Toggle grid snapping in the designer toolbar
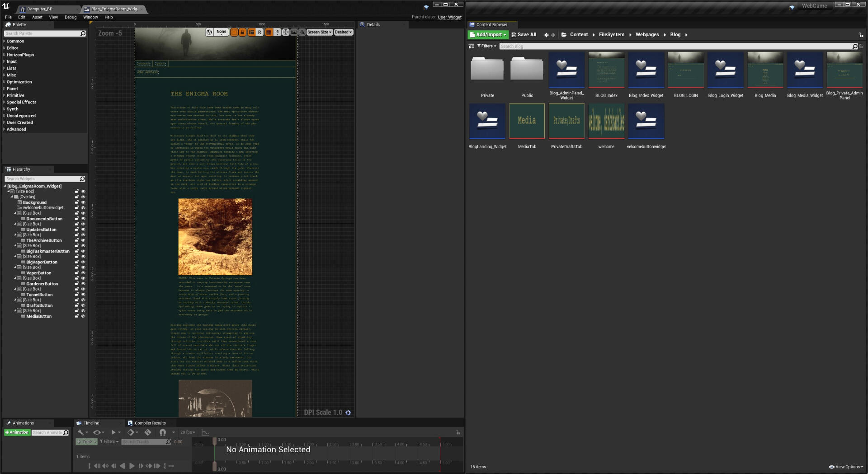This screenshot has width=868, height=474. [x=268, y=32]
